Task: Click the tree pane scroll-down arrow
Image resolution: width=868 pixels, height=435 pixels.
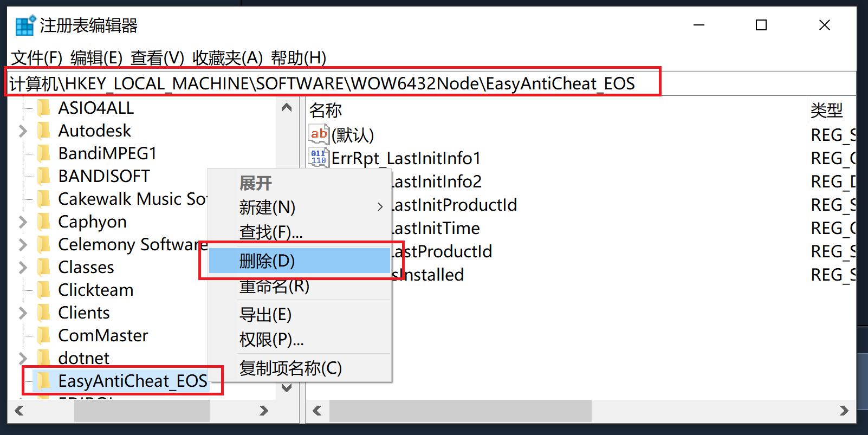Action: [x=287, y=388]
